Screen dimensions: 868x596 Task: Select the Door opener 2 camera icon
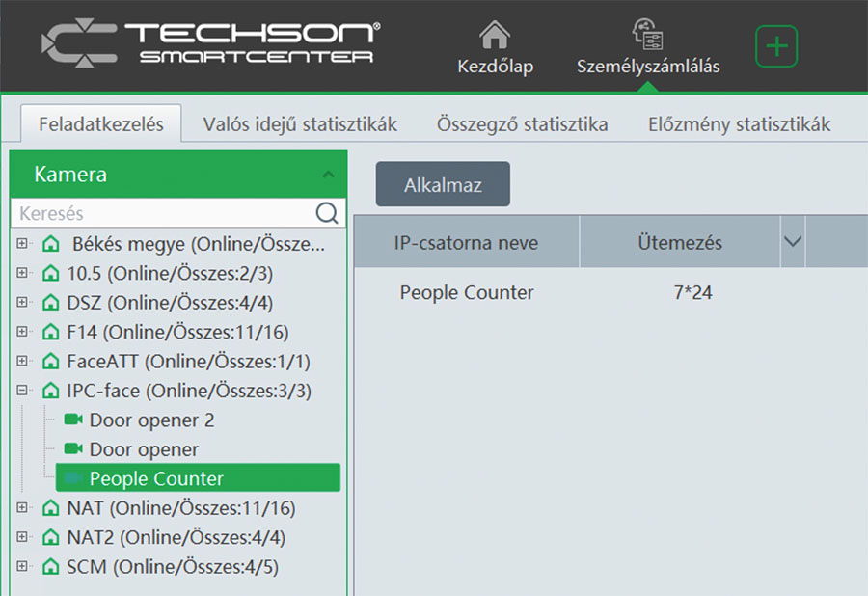pyautogui.click(x=73, y=420)
